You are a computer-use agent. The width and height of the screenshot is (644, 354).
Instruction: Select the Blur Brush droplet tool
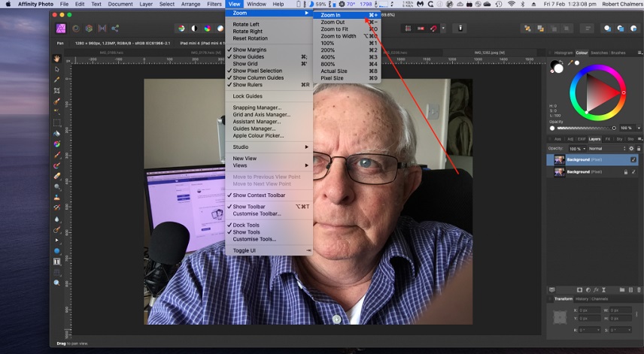click(56, 219)
